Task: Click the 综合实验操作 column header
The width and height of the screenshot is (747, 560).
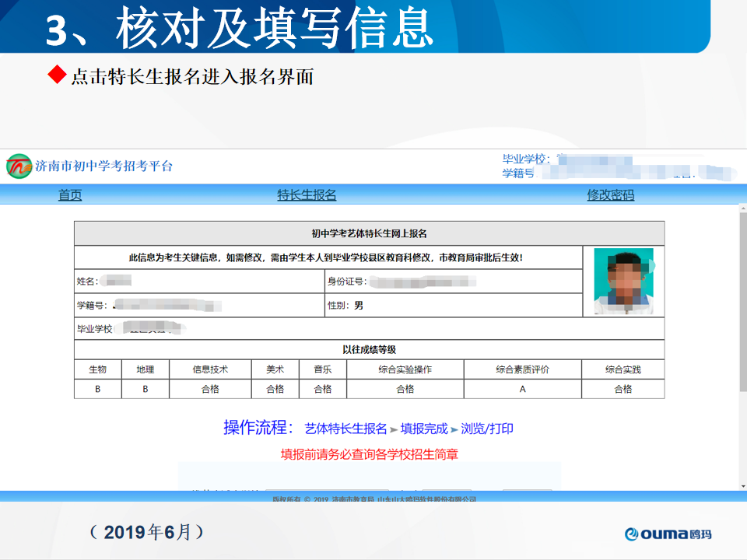Action: tap(405, 369)
